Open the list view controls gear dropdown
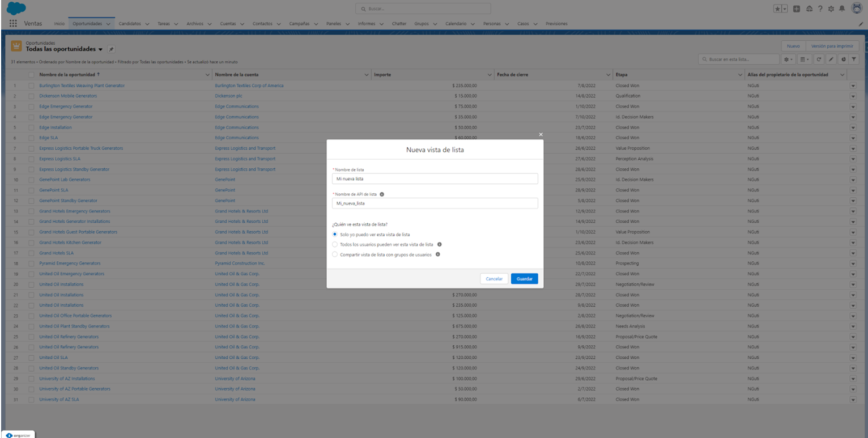Viewport: 868px width, 438px height. coord(788,59)
